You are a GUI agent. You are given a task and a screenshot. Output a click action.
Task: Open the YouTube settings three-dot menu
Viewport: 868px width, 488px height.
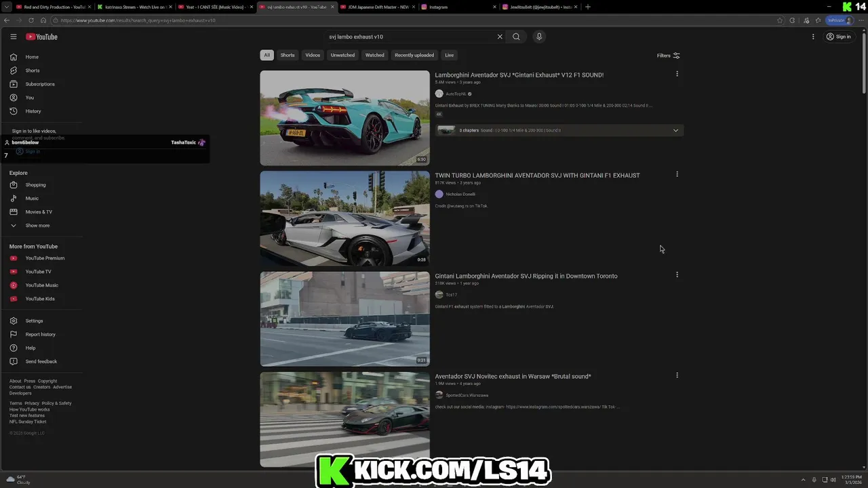pyautogui.click(x=813, y=37)
